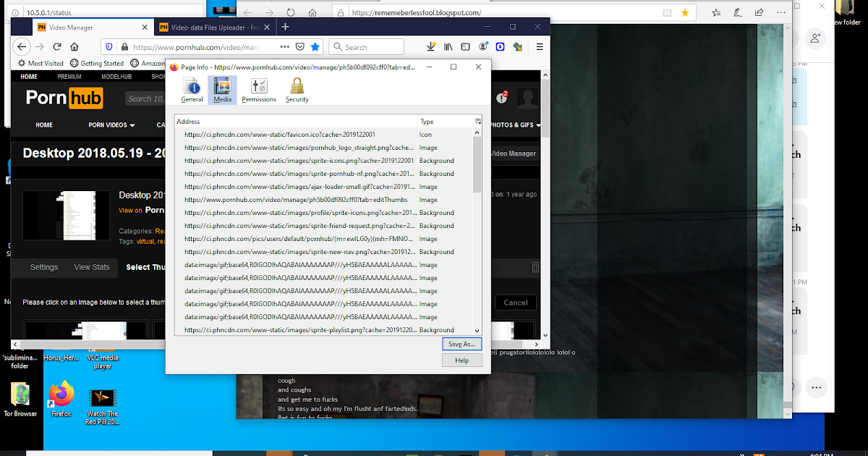Screen dimensions: 868x456
Task: Select the pornhub_logo_straight.png row
Action: (323, 148)
